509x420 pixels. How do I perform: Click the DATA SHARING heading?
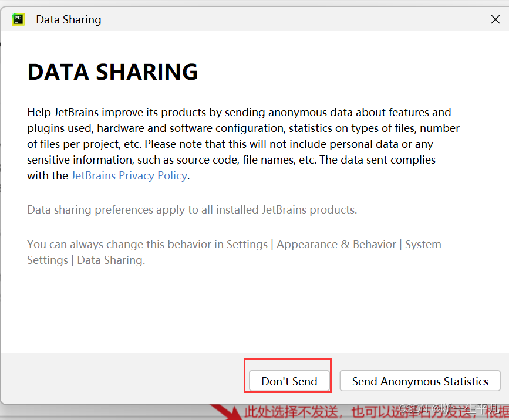pos(113,72)
